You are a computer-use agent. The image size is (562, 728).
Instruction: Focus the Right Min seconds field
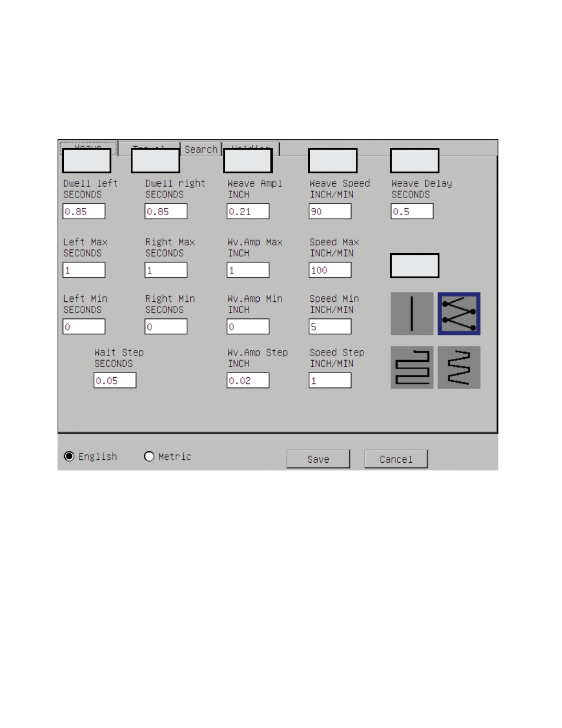pos(166,327)
